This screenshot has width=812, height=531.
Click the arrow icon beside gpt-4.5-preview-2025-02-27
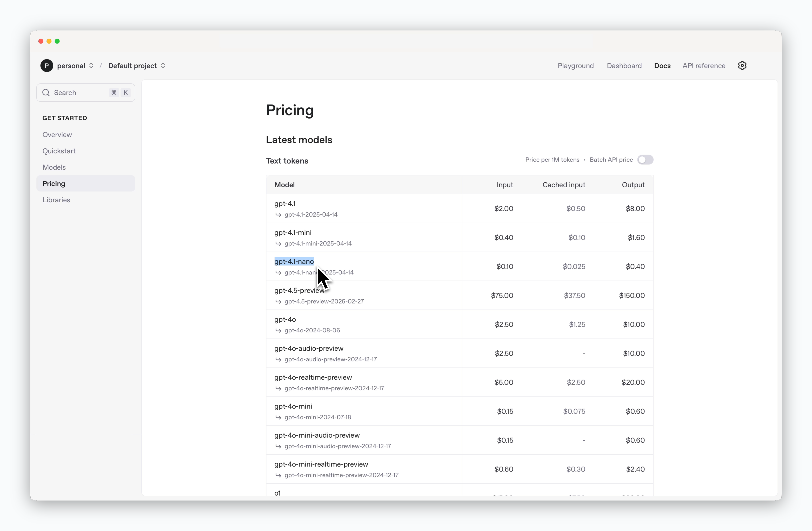coord(278,301)
